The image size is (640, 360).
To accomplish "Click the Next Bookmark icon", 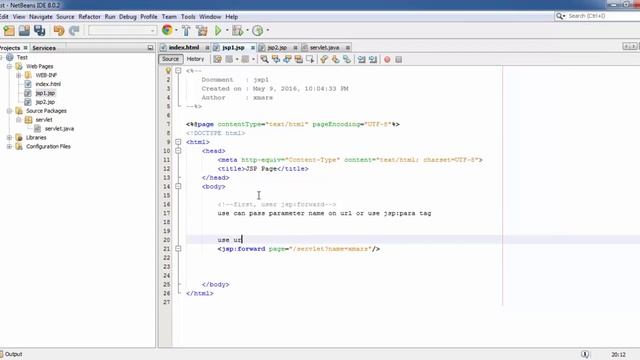I will tap(336, 60).
